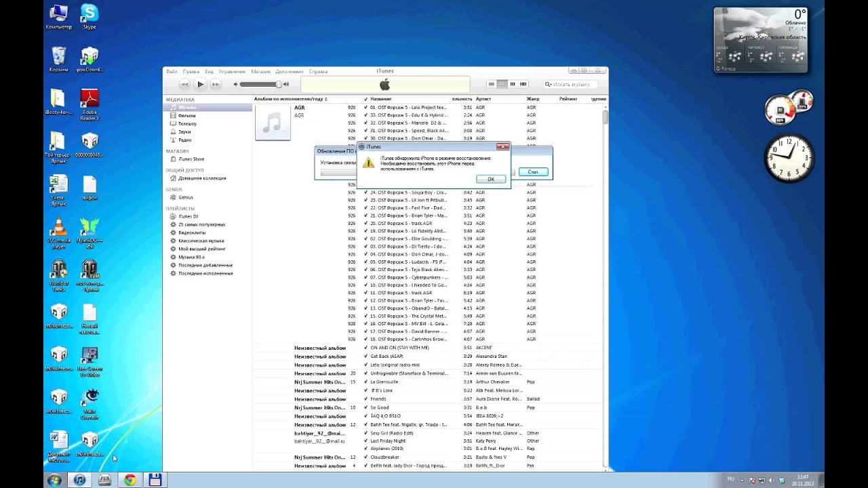Open Последние добавленные playlist
868x488 pixels.
pyautogui.click(x=207, y=265)
